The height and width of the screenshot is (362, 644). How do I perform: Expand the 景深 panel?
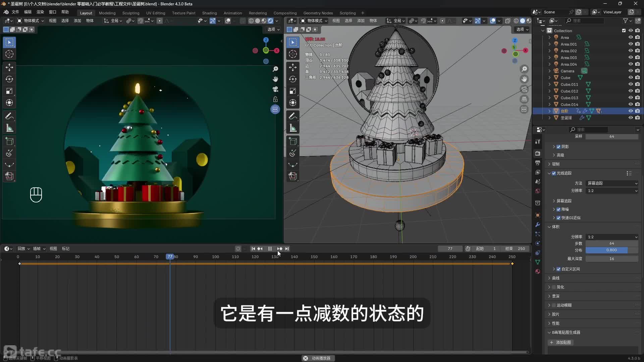[x=556, y=296]
